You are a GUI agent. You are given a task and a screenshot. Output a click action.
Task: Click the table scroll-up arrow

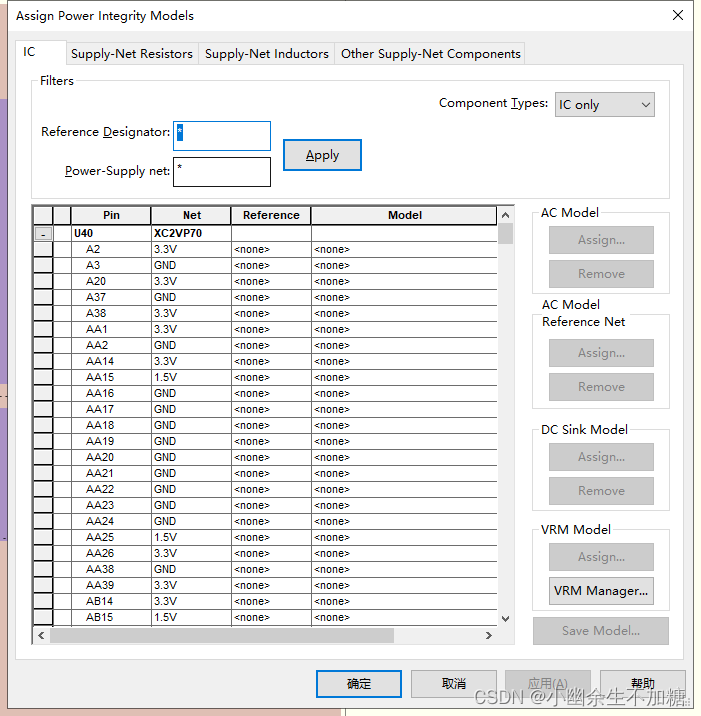[x=505, y=215]
